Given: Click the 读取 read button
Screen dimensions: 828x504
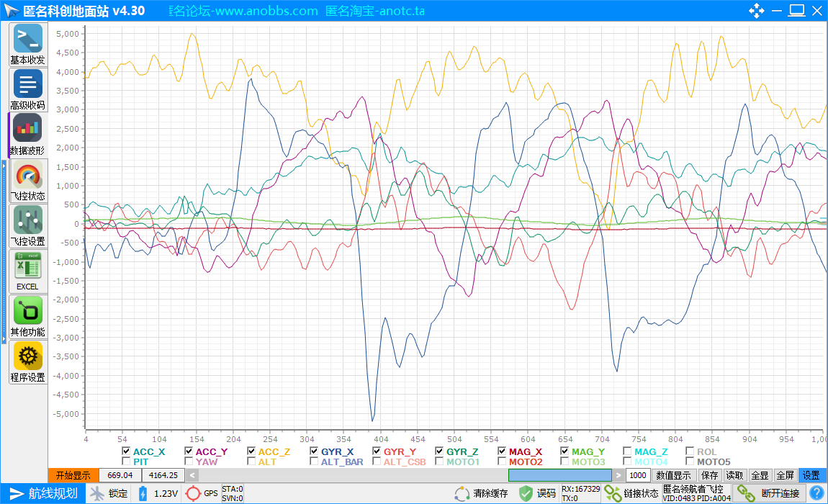Looking at the screenshot, I should point(734,475).
